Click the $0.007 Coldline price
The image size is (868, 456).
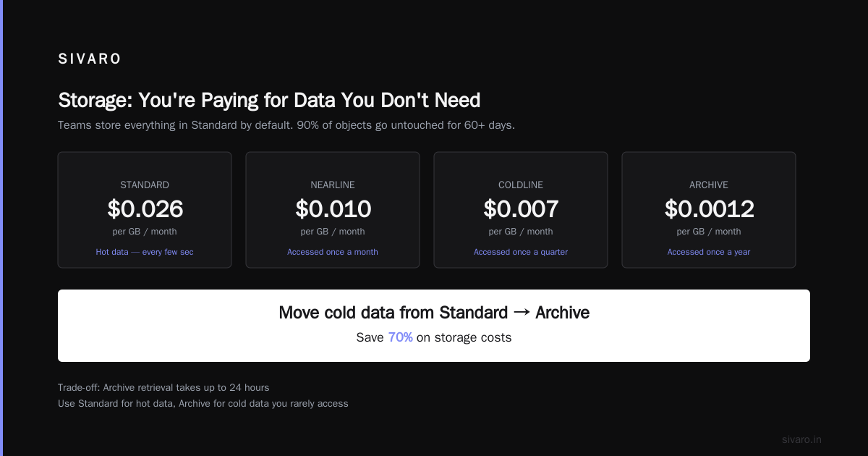click(521, 209)
